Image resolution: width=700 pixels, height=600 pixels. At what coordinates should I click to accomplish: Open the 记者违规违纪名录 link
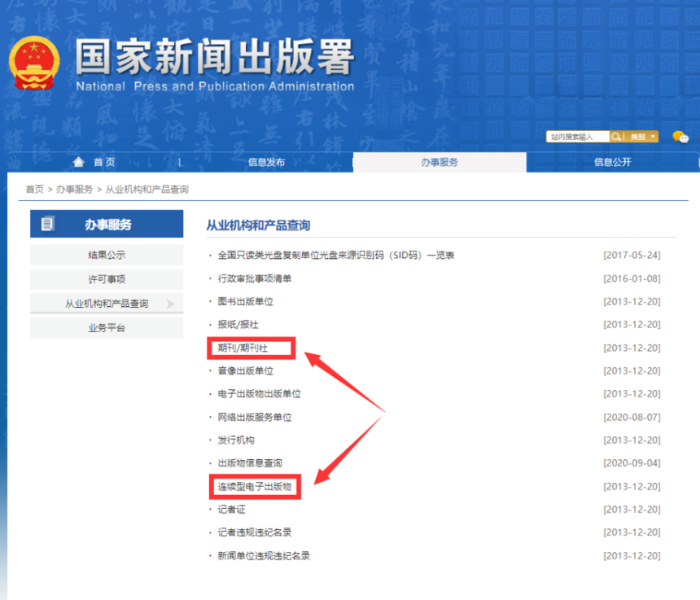[255, 532]
